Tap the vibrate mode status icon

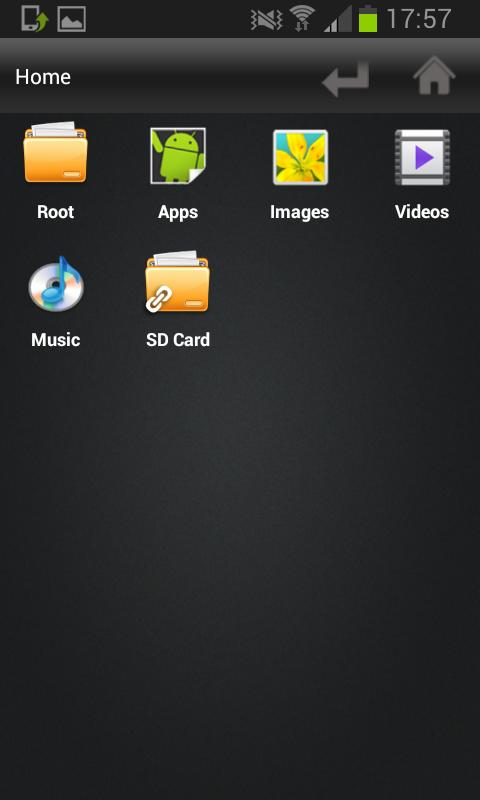[267, 20]
